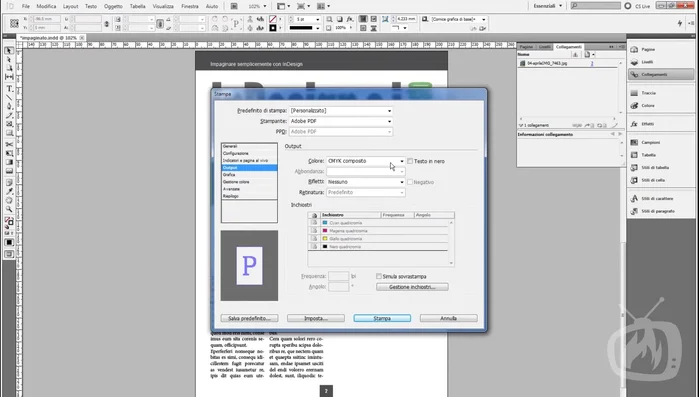Click the Imposta button
Screen dimensions: 699x397
tap(316, 318)
